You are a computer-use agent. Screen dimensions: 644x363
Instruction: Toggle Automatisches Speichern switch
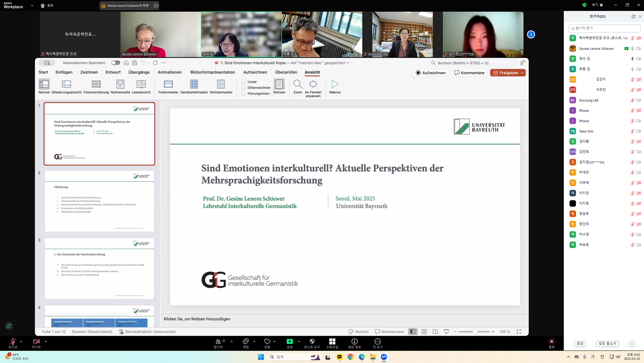[115, 63]
